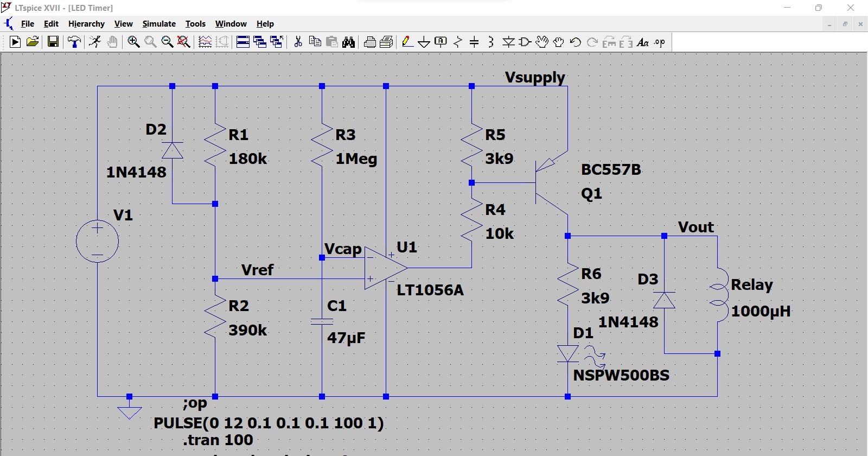Open the Simulate menu
The height and width of the screenshot is (456, 868).
(159, 24)
